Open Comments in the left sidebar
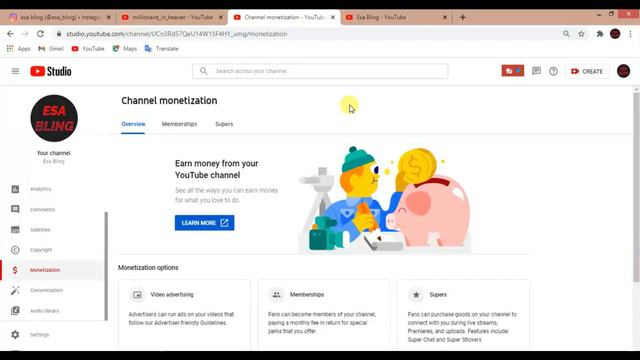Image resolution: width=640 pixels, height=360 pixels. coord(42,209)
